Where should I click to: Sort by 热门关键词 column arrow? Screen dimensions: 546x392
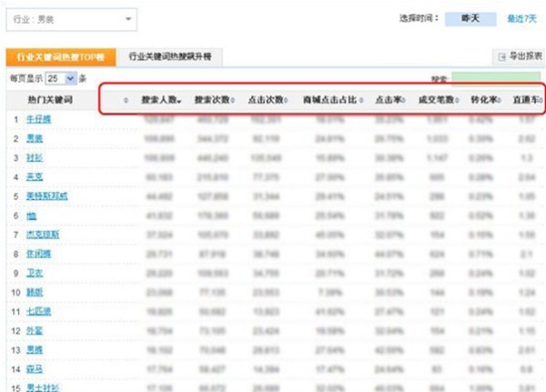pos(126,99)
